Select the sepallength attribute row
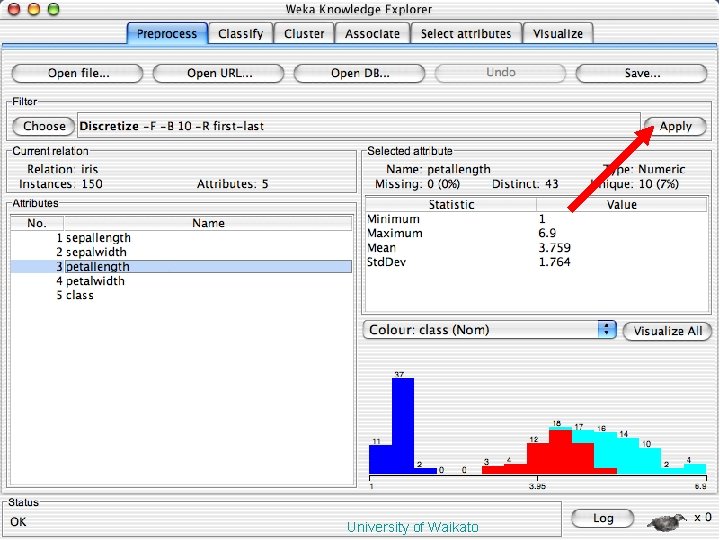The width and height of the screenshot is (720, 540). (181, 238)
